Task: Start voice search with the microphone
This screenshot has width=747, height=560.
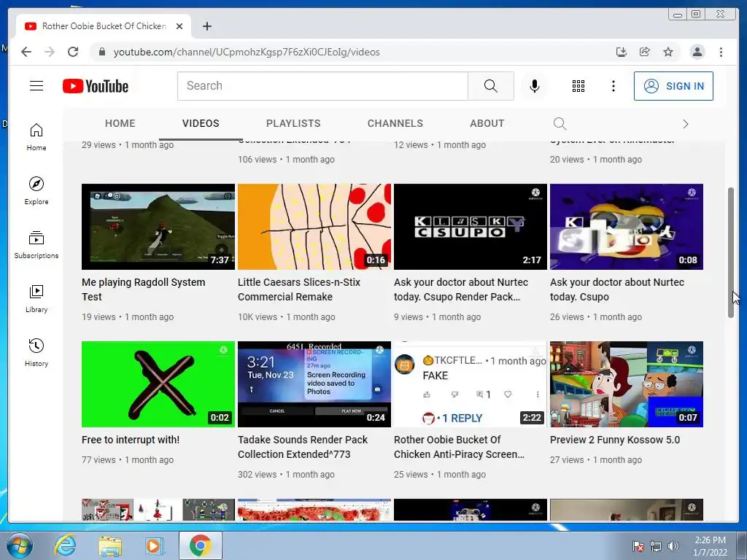Action: coord(535,86)
